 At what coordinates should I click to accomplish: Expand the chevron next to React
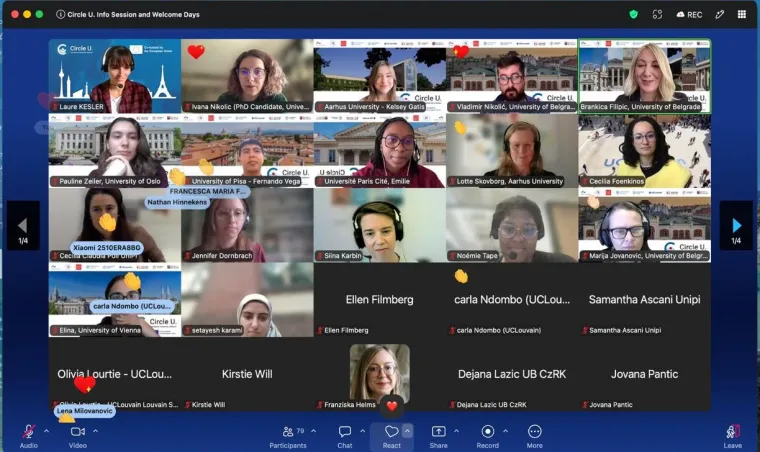coord(408,431)
